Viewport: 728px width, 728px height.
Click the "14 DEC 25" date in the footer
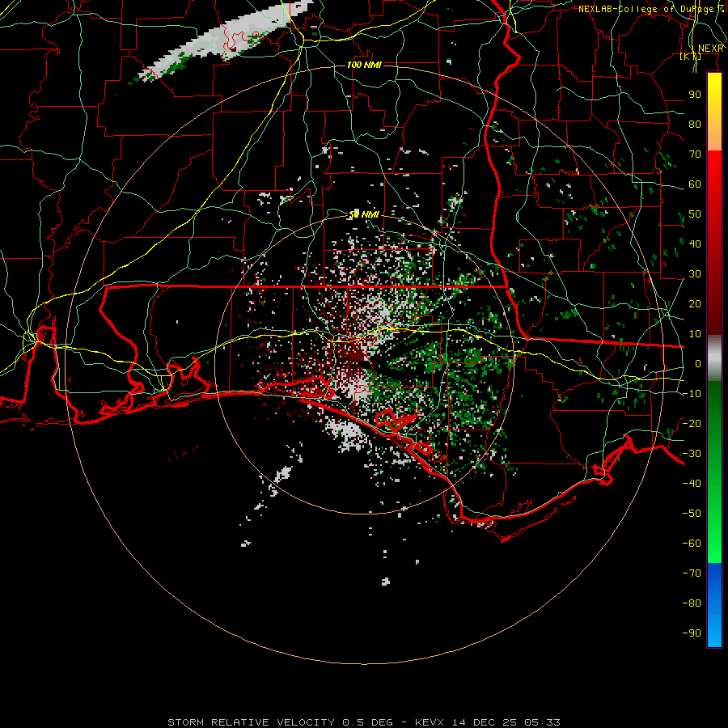coord(485,722)
